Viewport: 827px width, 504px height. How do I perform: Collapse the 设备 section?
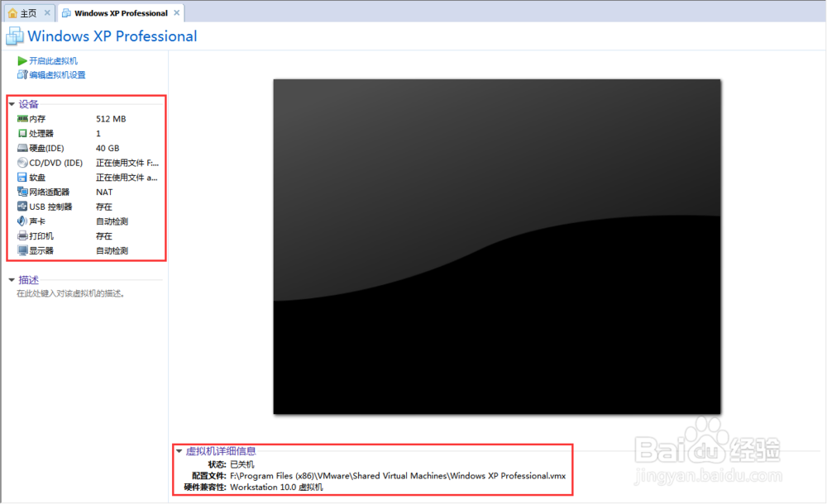(x=12, y=104)
